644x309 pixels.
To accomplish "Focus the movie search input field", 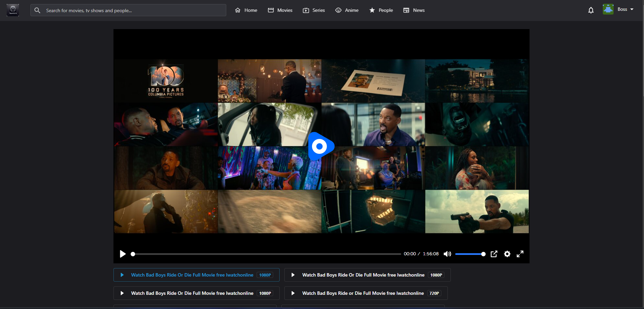I will 128,10.
